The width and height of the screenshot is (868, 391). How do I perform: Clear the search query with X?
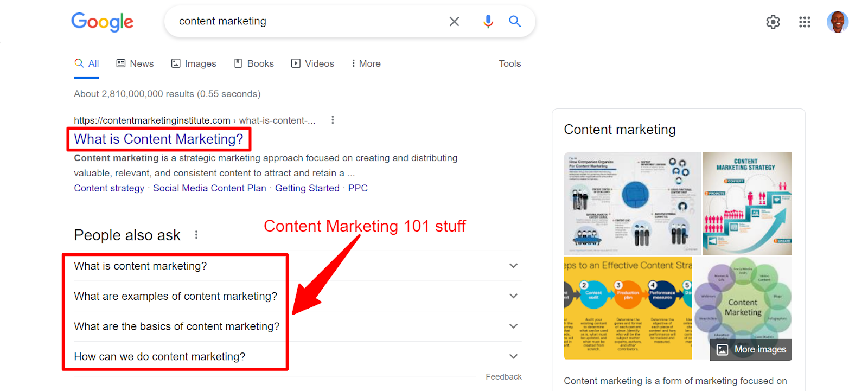click(454, 21)
